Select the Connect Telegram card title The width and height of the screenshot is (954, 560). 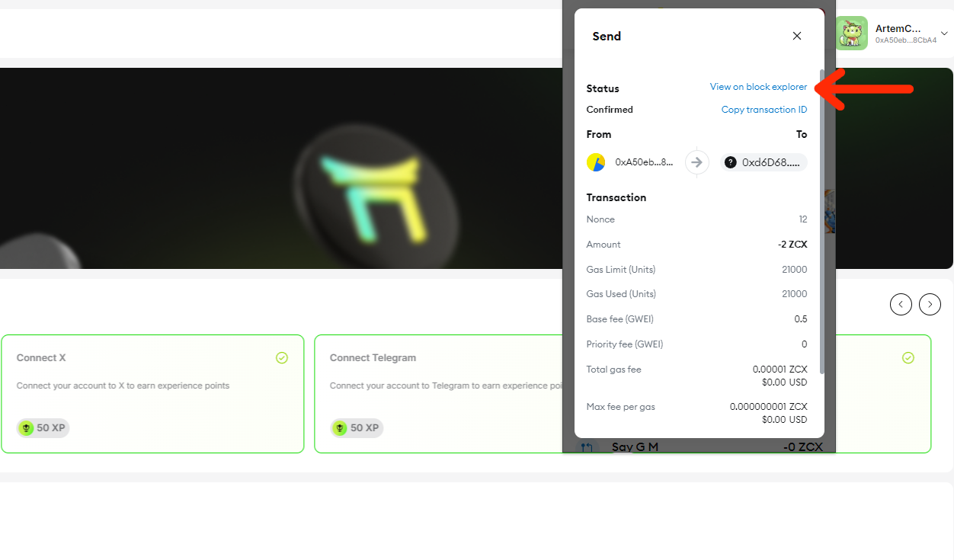tap(373, 358)
